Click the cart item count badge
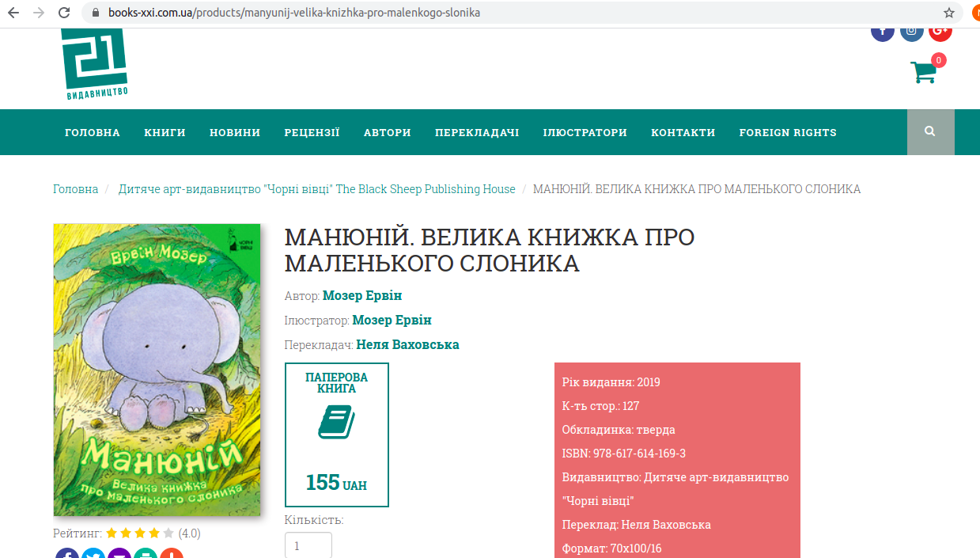This screenshot has width=980, height=558. coord(938,60)
